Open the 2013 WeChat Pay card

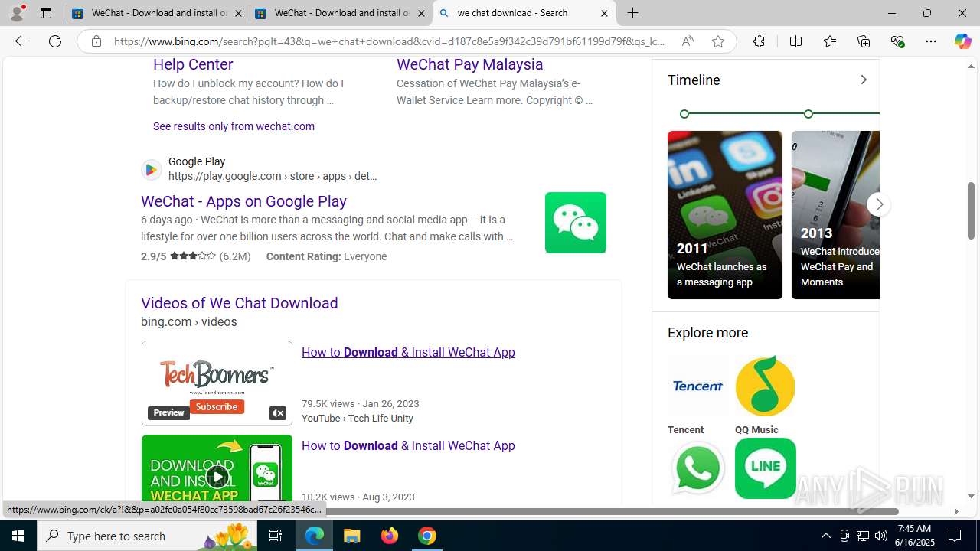pos(835,215)
